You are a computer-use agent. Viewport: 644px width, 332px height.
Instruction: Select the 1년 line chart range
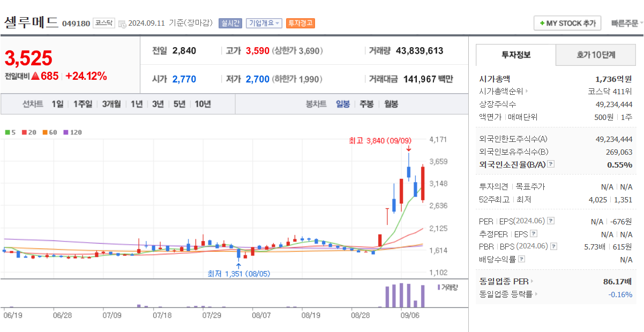click(137, 104)
